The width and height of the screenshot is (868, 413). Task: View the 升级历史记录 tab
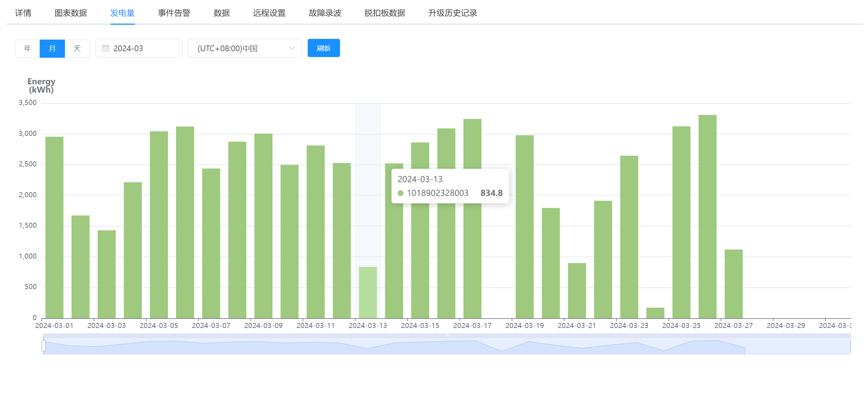coord(453,13)
